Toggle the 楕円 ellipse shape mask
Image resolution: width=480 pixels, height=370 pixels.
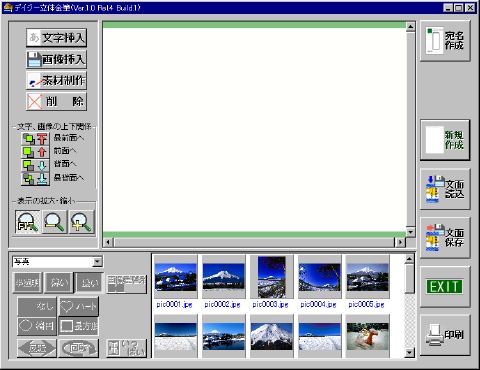[37, 326]
